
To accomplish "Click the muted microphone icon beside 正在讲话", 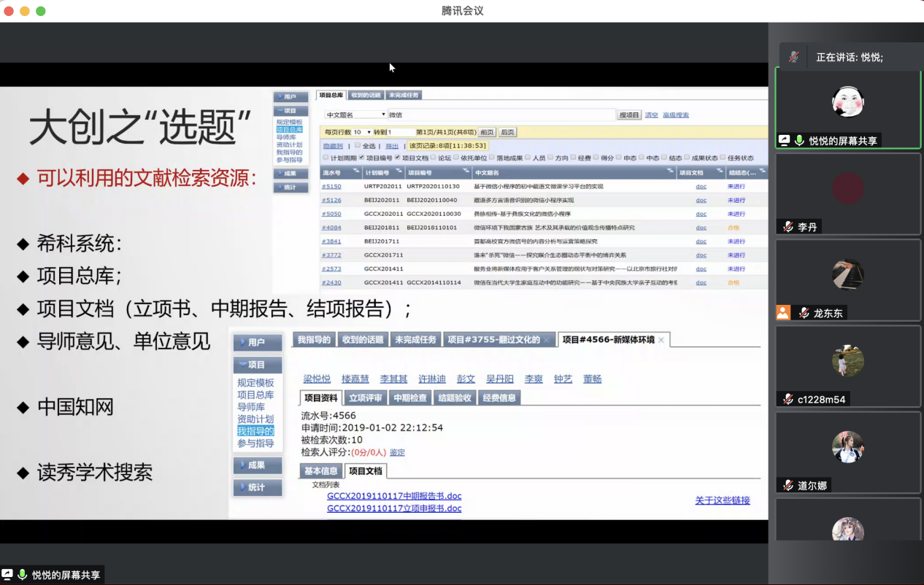I will (794, 57).
